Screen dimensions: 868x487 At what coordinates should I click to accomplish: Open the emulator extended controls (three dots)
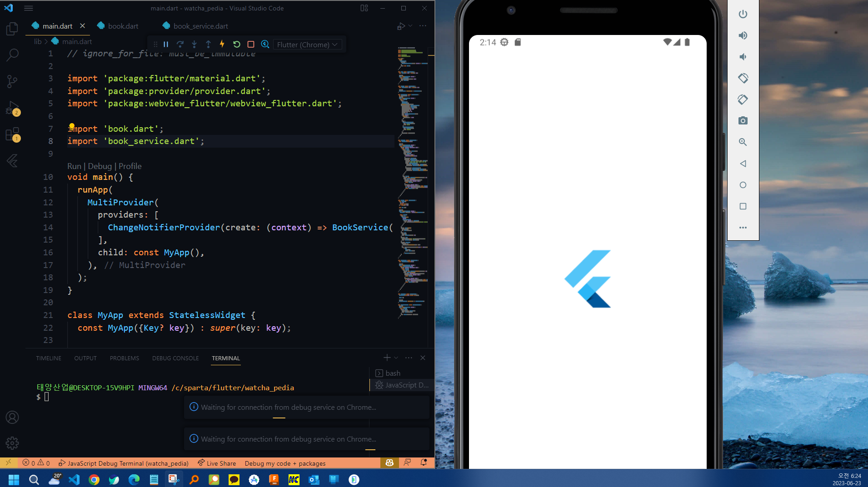(x=743, y=228)
